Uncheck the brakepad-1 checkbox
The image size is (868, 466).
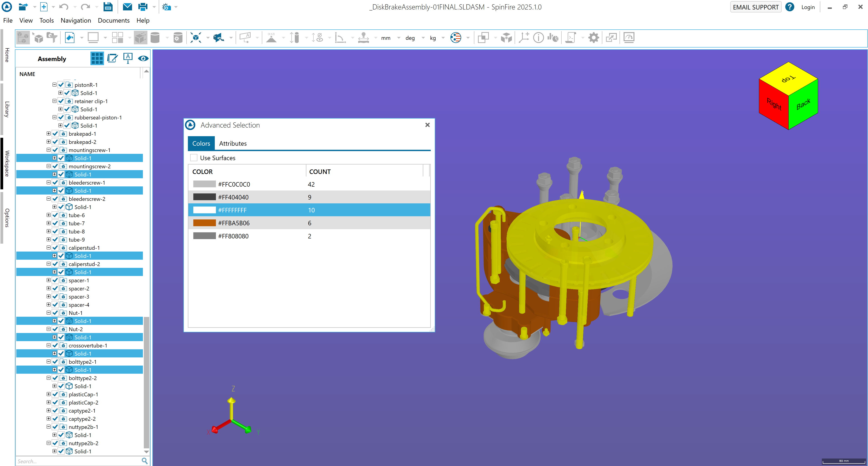(x=55, y=134)
